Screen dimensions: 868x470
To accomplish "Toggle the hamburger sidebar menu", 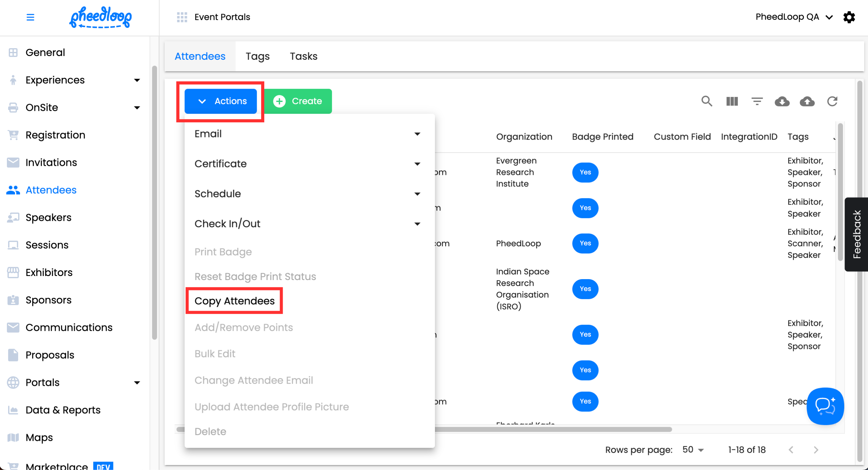I will (30, 17).
